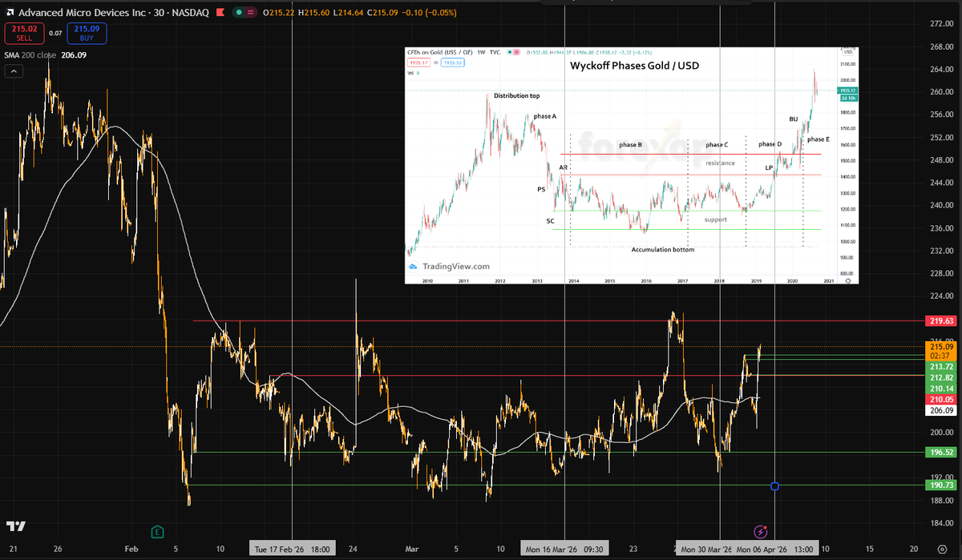The width and height of the screenshot is (962, 560).
Task: Select the Wyckoff Phases Gold image
Action: coord(633,164)
